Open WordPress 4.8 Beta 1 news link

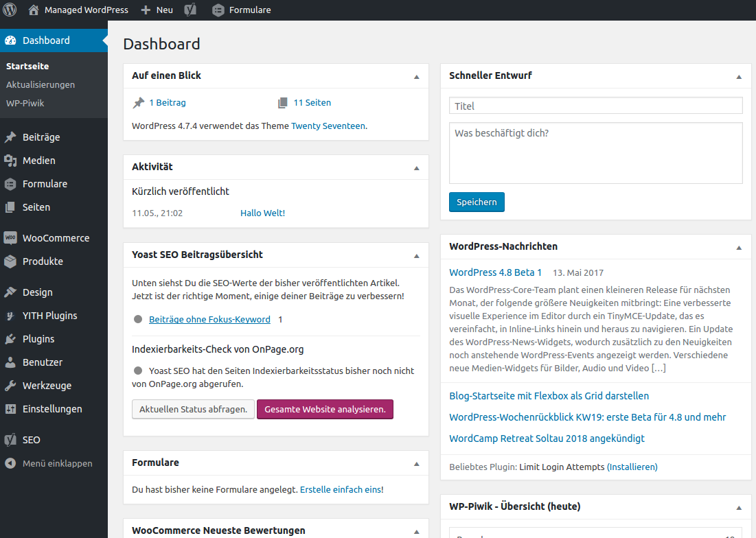click(496, 272)
